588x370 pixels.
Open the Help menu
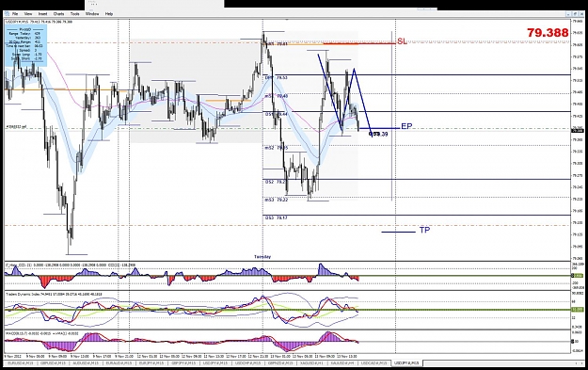(109, 14)
